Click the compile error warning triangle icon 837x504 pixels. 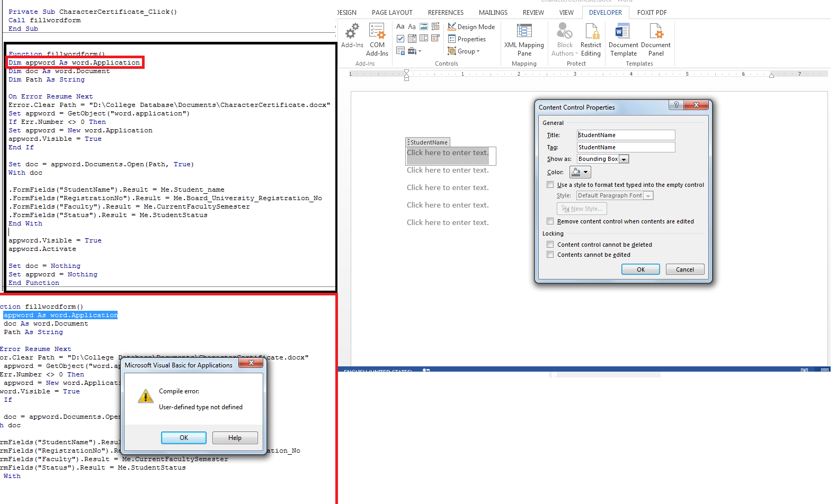tap(146, 396)
